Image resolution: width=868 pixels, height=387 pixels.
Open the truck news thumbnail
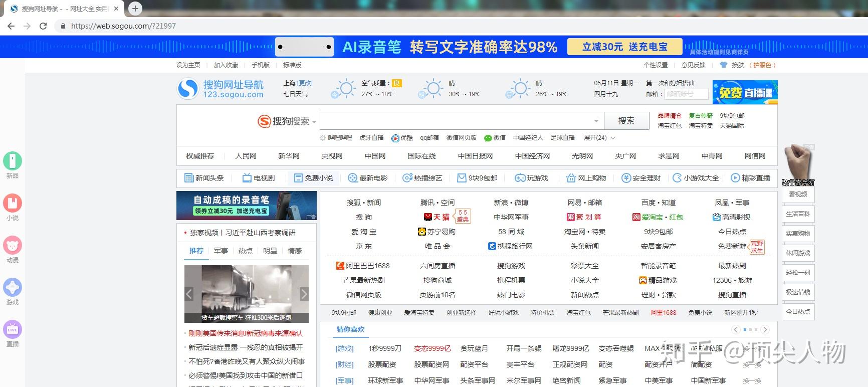click(247, 294)
